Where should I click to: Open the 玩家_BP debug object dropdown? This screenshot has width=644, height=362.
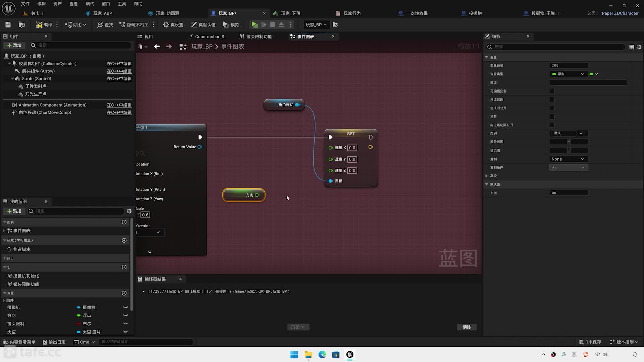(316, 25)
